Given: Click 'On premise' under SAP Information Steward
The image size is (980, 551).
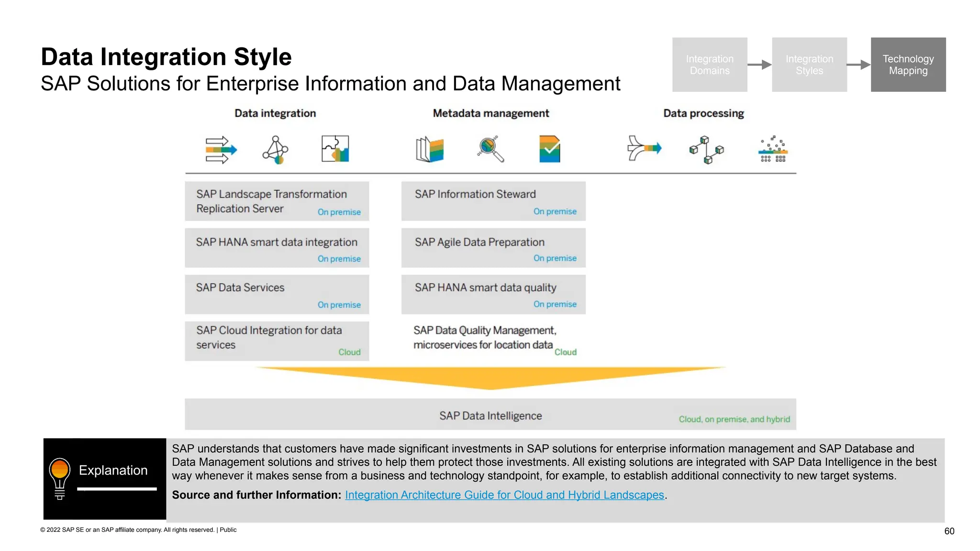Looking at the screenshot, I should [x=555, y=211].
